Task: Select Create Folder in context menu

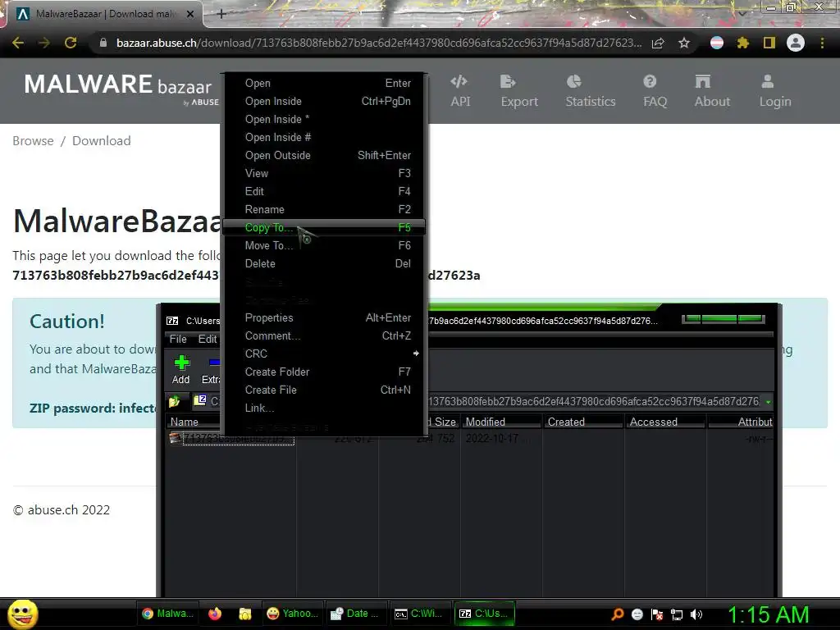Action: (x=323, y=372)
